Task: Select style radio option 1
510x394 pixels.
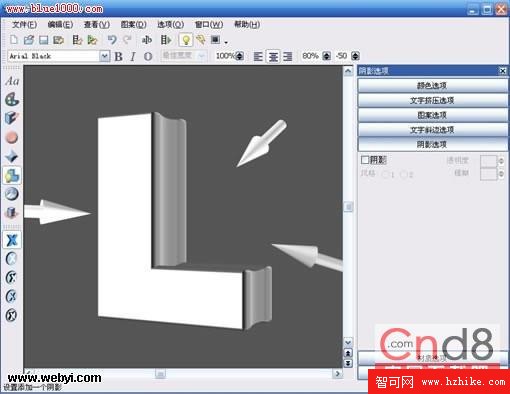Action: [386, 174]
